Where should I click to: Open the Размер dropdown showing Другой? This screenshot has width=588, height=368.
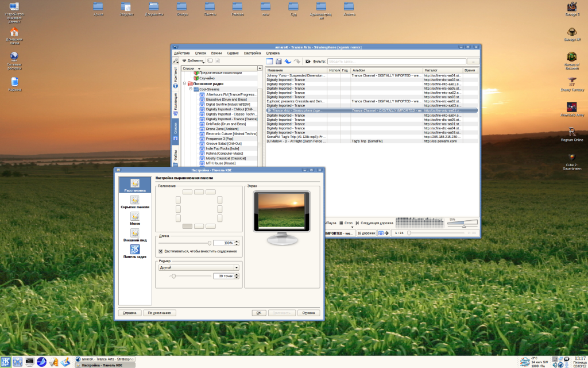click(x=199, y=268)
